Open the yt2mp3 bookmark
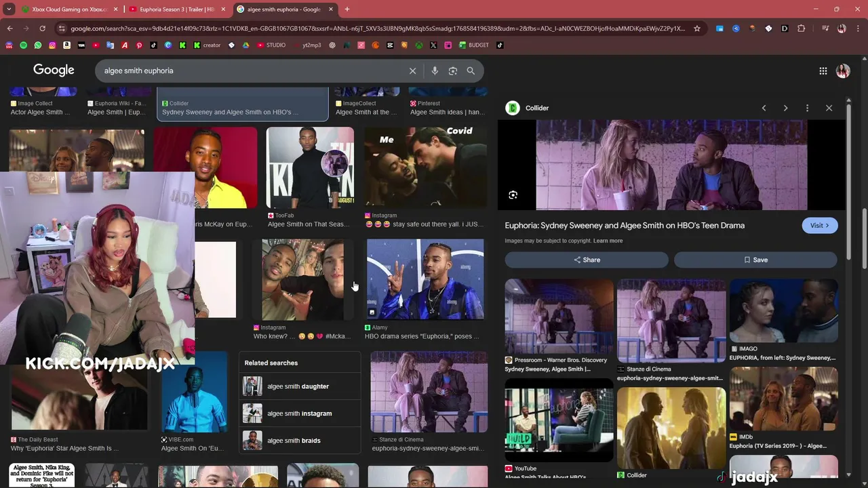 click(x=311, y=45)
